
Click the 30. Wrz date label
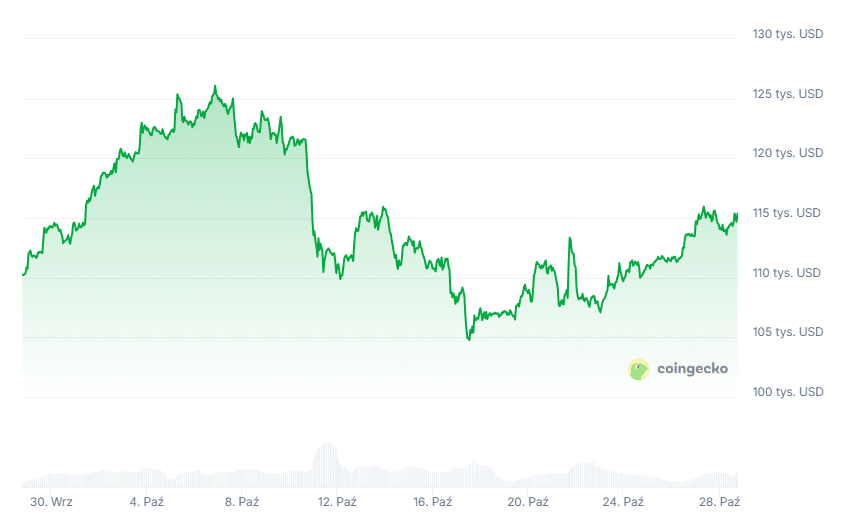pos(51,502)
